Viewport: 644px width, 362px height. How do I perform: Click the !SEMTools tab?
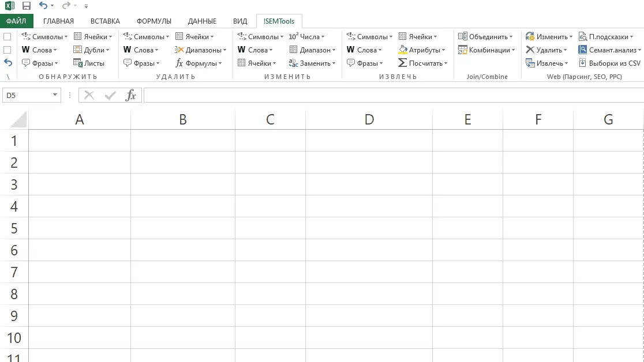[x=279, y=21]
